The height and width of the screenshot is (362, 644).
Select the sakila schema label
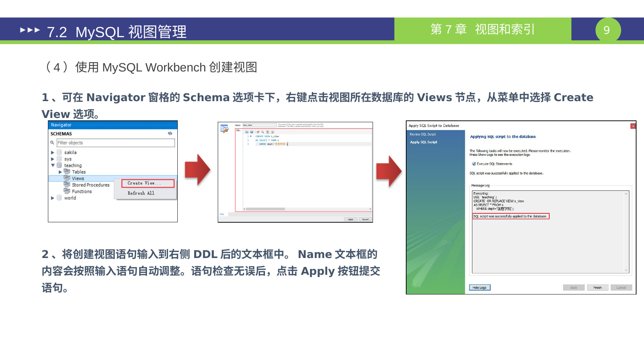[70, 153]
